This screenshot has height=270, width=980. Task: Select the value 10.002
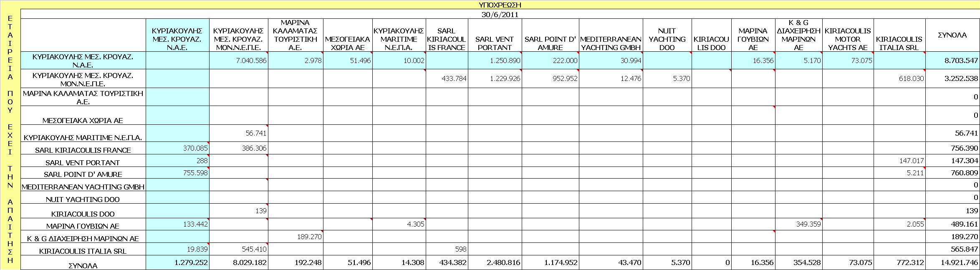tap(399, 61)
